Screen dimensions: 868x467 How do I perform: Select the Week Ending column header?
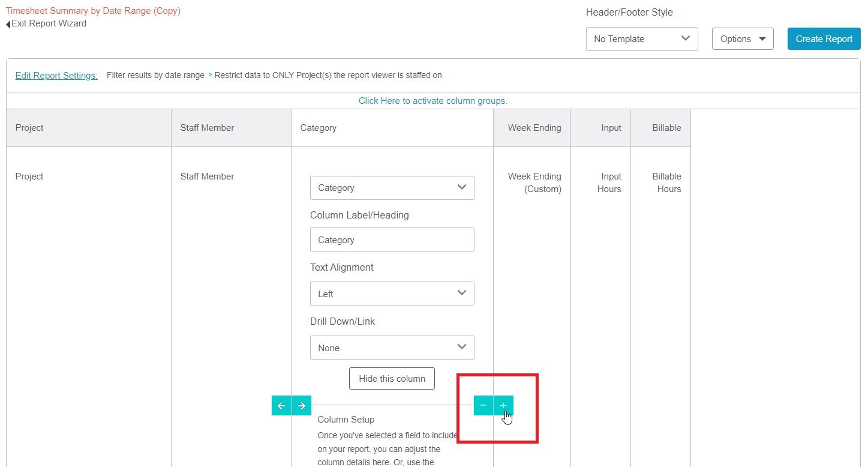pos(534,128)
